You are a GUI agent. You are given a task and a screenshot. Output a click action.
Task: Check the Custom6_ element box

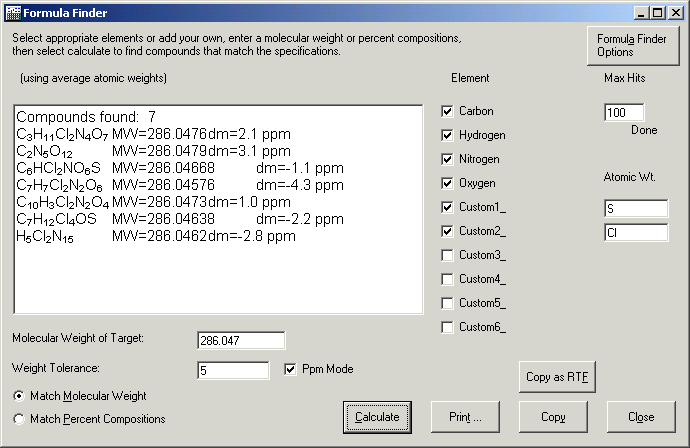coord(447,327)
